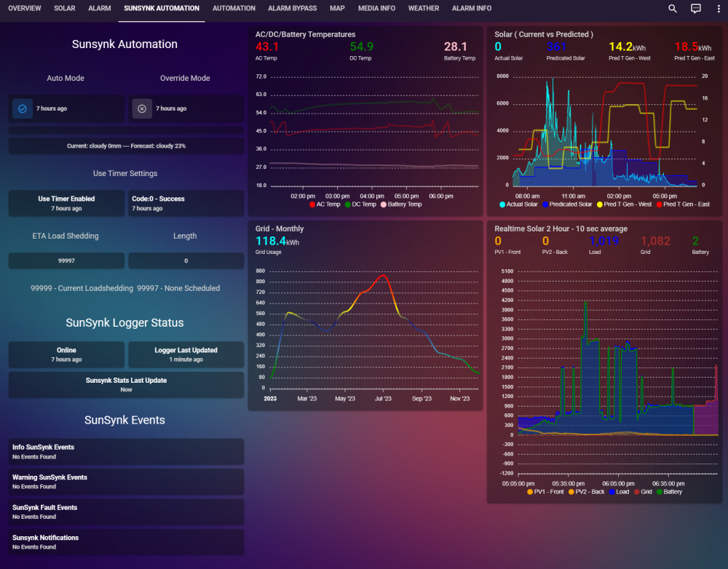Toggle DC Temp legend dot
This screenshot has height=569, width=728.
[x=348, y=204]
